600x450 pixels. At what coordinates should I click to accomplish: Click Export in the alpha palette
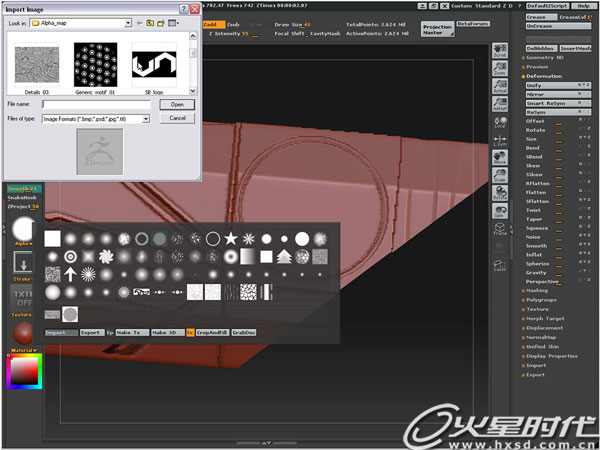[92, 333]
